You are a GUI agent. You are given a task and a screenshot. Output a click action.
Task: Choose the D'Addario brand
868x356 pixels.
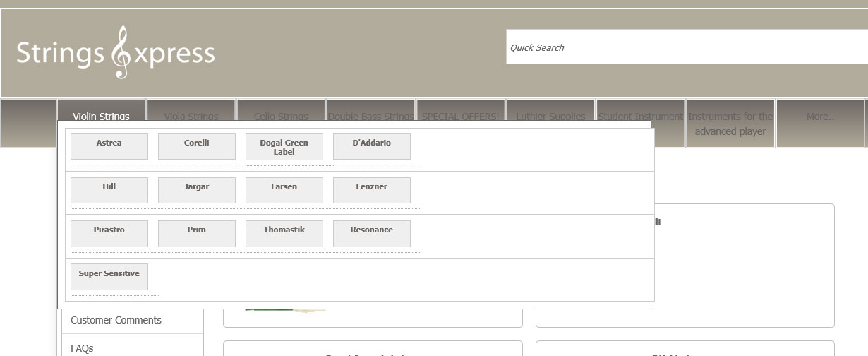(x=372, y=146)
